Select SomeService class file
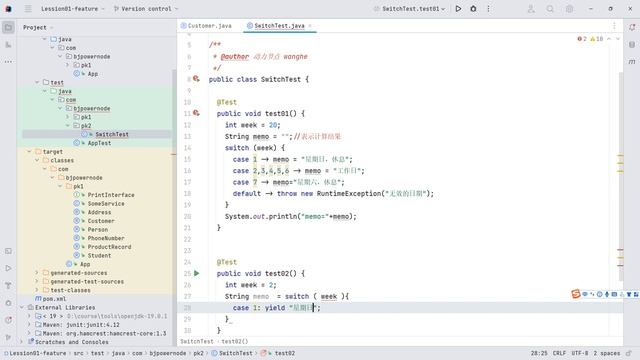Image resolution: width=640 pixels, height=360 pixels. pos(106,204)
